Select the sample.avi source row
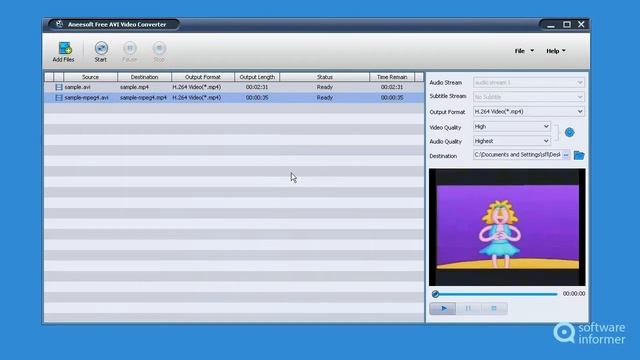 [x=78, y=87]
